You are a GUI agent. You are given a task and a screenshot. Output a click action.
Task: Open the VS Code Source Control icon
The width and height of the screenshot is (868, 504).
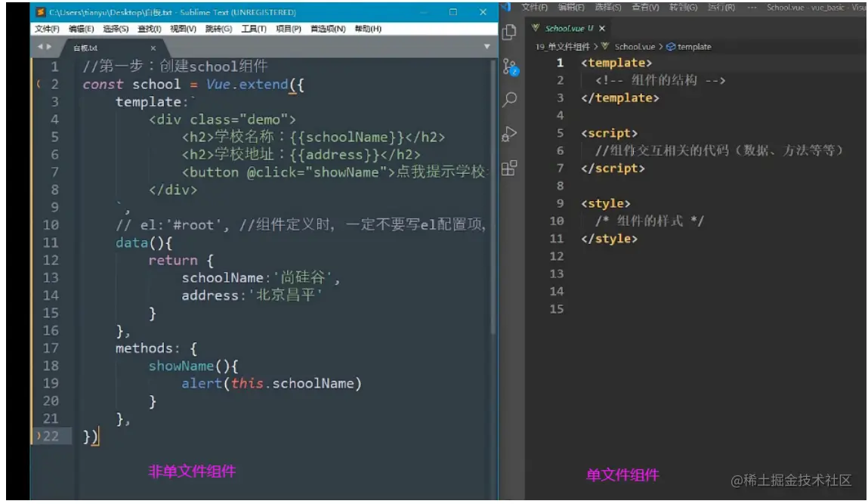510,67
